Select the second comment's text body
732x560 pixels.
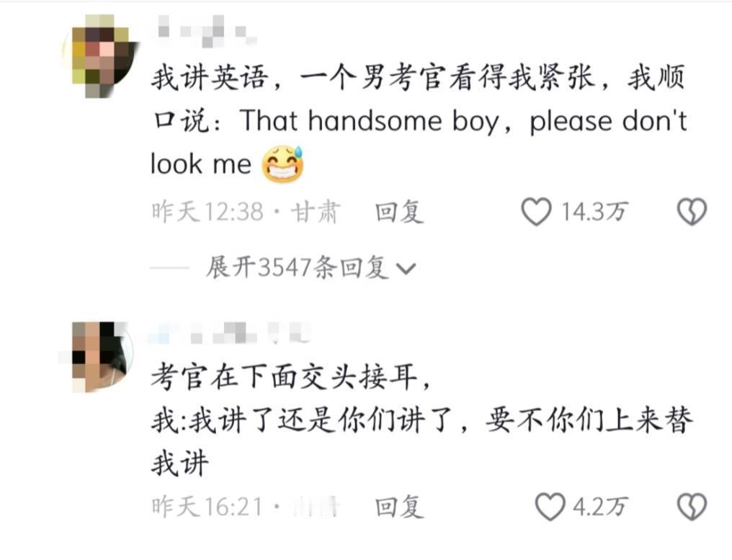[x=421, y=419]
